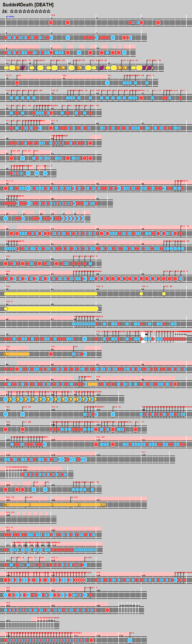Click the yellow note under the HS0.35 label
This screenshot has width=192, height=644.
coord(164,294)
